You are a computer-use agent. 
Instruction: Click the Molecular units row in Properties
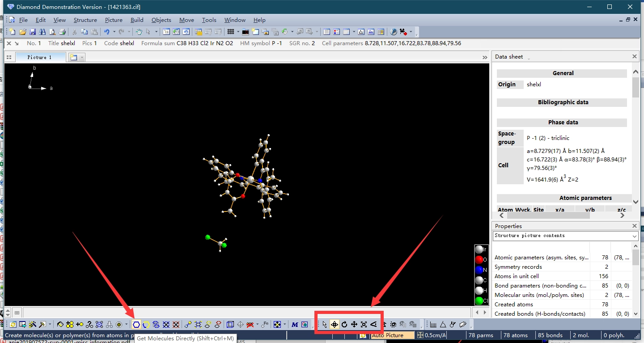tap(563, 295)
